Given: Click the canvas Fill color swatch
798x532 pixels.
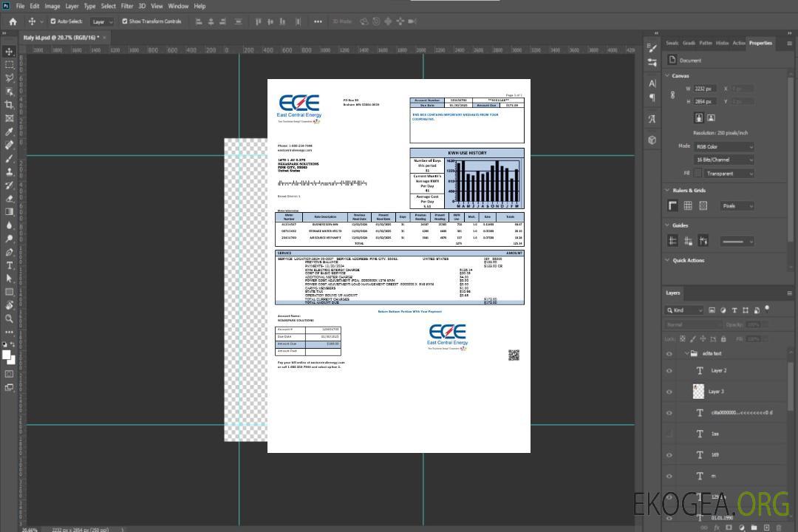Looking at the screenshot, I should coord(698,174).
